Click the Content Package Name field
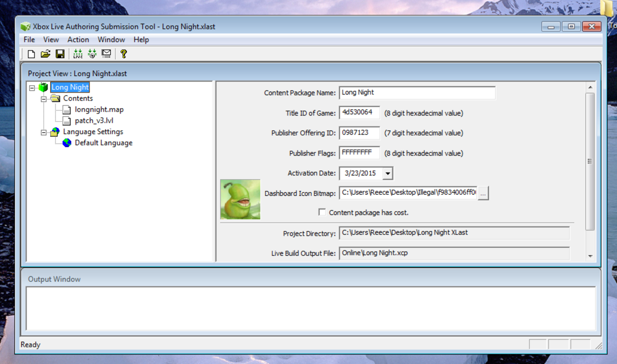 click(x=417, y=93)
